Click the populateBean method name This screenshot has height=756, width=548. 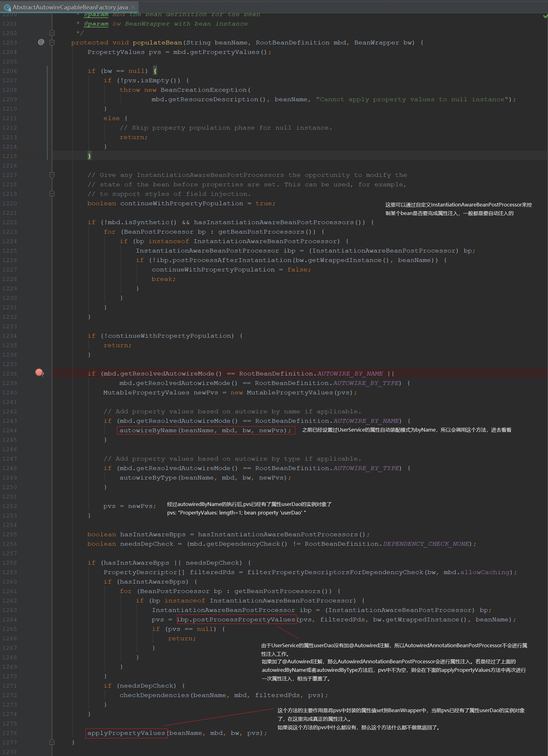pyautogui.click(x=157, y=43)
